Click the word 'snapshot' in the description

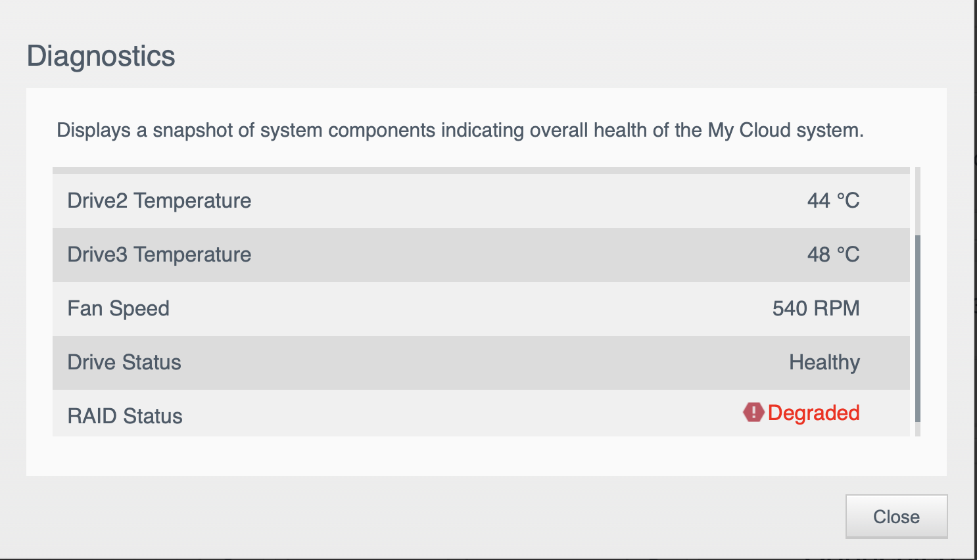192,130
